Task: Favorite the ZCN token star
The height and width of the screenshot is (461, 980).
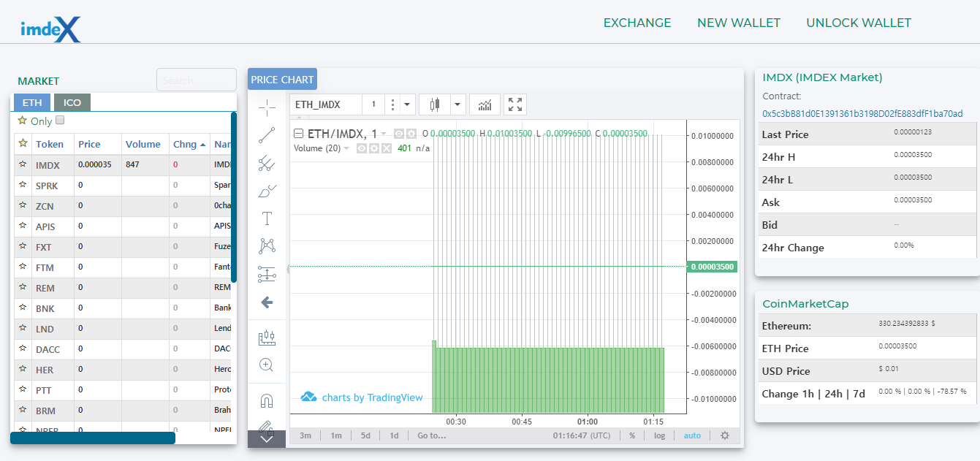Action: [23, 206]
